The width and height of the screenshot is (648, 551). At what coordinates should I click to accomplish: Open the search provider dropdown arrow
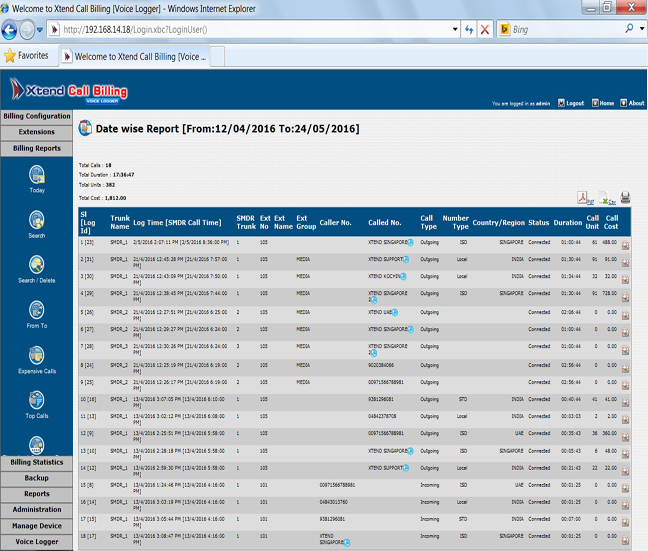click(x=642, y=29)
